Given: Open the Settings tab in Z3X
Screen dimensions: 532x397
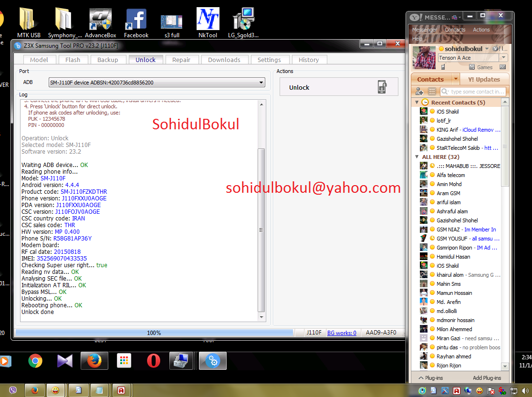Looking at the screenshot, I should [269, 60].
